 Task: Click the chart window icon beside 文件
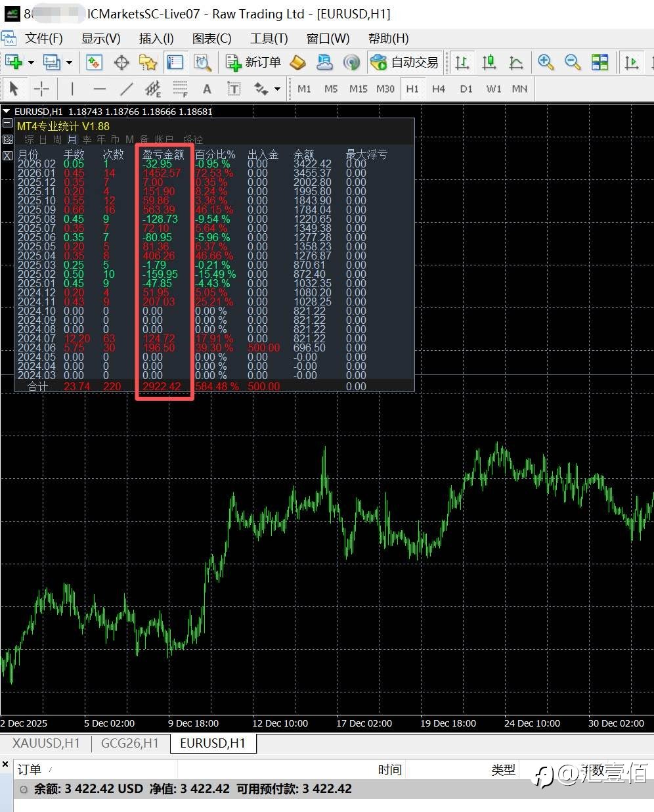point(9,38)
